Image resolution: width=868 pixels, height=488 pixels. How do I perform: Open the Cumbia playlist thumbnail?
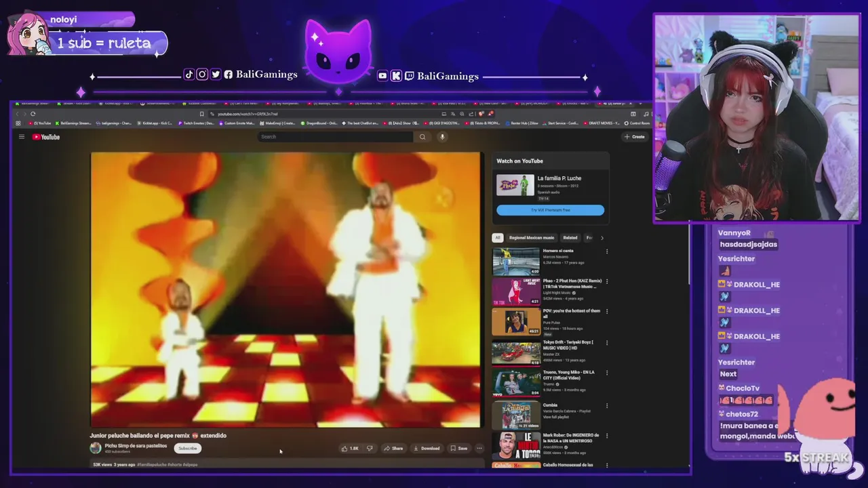[x=516, y=415]
